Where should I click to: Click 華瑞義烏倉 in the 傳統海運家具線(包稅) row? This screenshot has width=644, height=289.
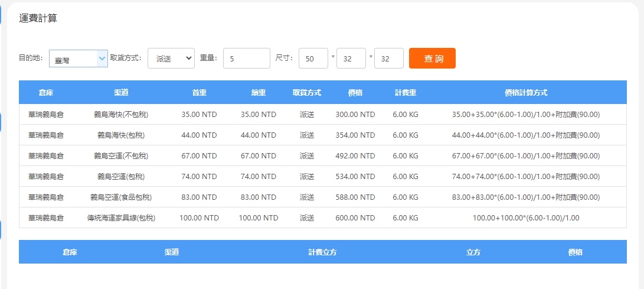pyautogui.click(x=46, y=218)
